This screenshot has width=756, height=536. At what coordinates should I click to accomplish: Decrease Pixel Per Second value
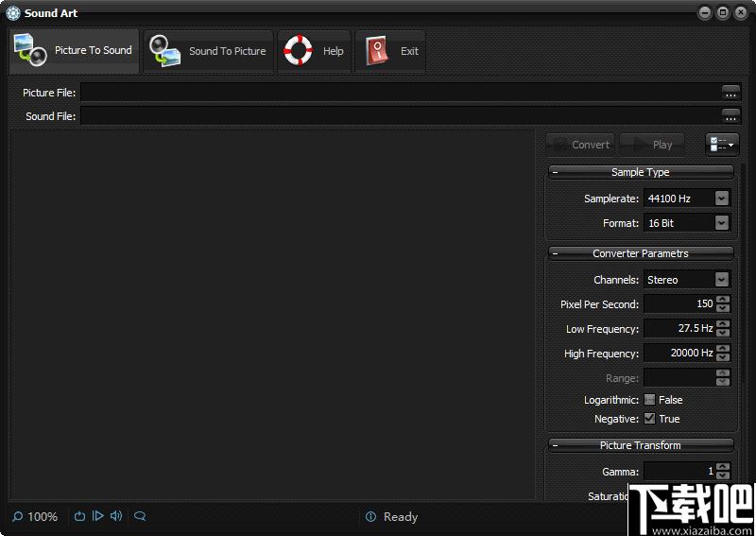click(x=723, y=308)
